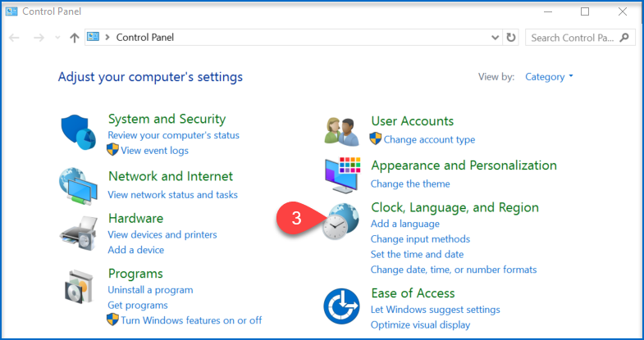This screenshot has width=644, height=340.
Task: Click the forward navigation arrow
Action: [x=39, y=38]
